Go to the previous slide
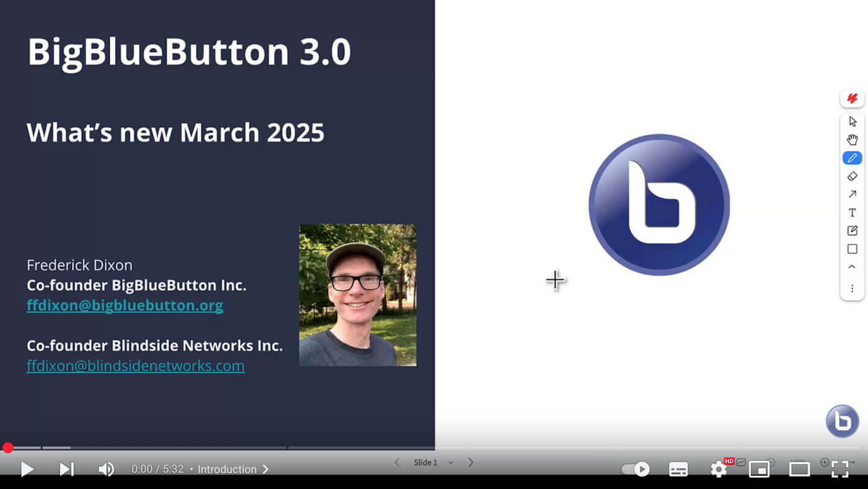The image size is (868, 489). pos(397,462)
